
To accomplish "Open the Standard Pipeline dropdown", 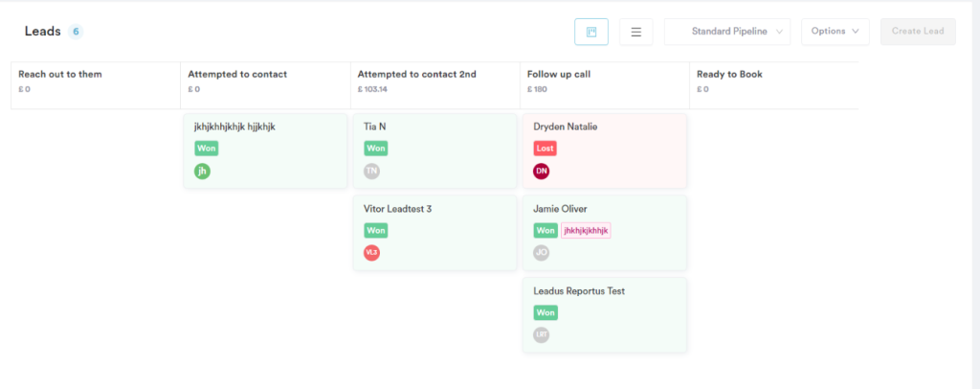I will click(727, 32).
